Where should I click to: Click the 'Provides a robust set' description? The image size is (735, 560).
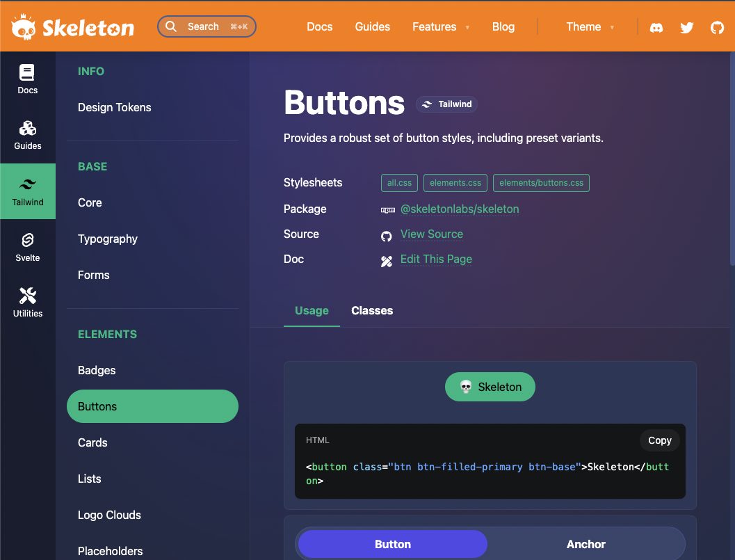pyautogui.click(x=444, y=138)
